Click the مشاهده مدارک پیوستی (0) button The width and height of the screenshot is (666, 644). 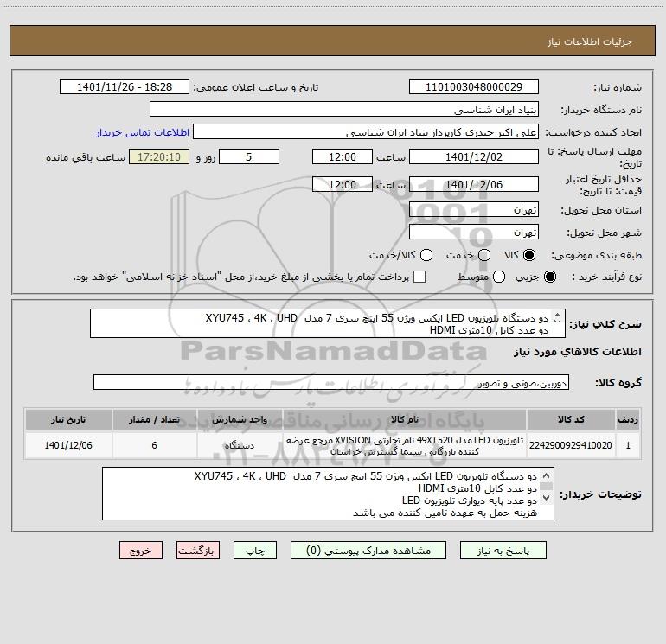pos(368,551)
